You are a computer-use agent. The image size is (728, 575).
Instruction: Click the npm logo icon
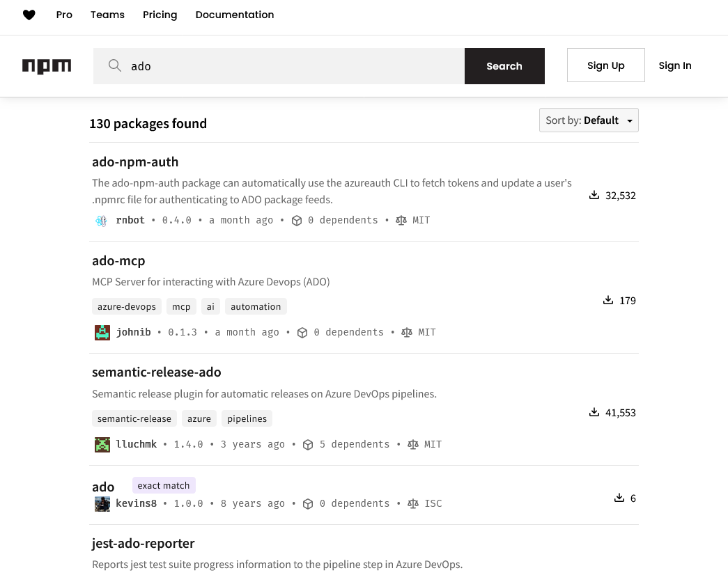tap(47, 66)
